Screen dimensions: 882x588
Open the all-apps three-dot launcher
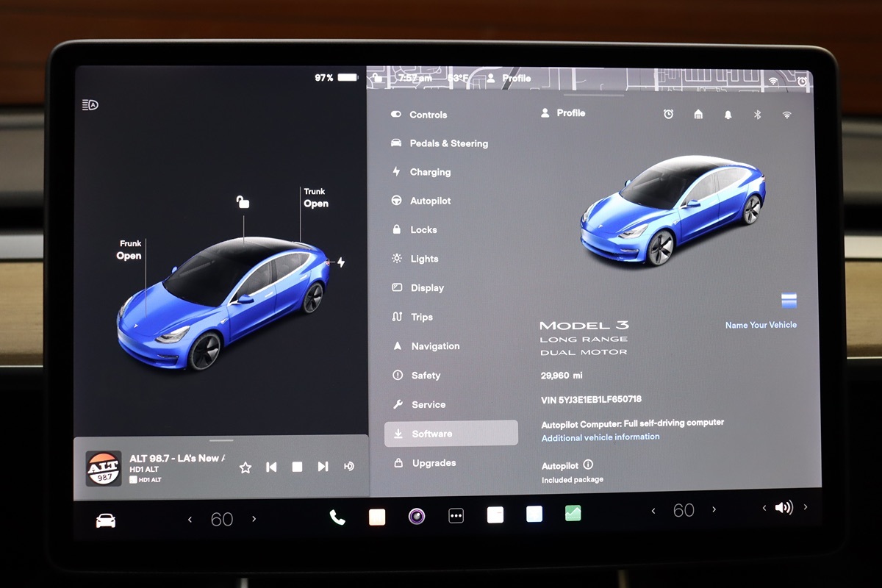pyautogui.click(x=456, y=516)
